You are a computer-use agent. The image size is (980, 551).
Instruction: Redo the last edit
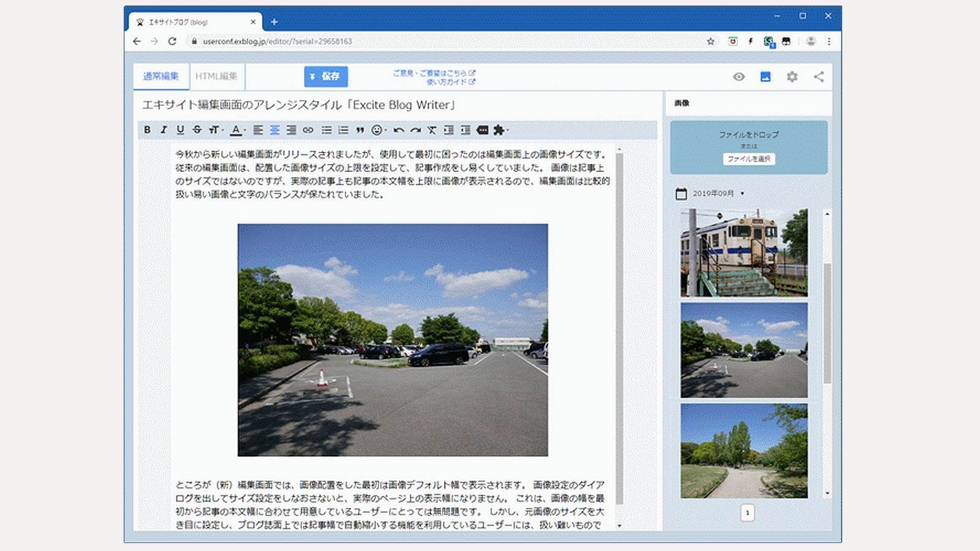click(x=415, y=130)
